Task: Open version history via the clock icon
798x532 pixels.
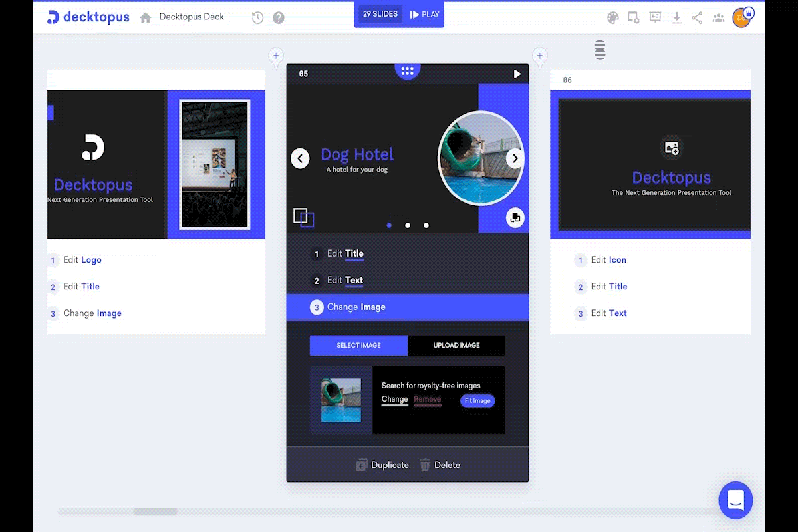Action: [x=257, y=17]
